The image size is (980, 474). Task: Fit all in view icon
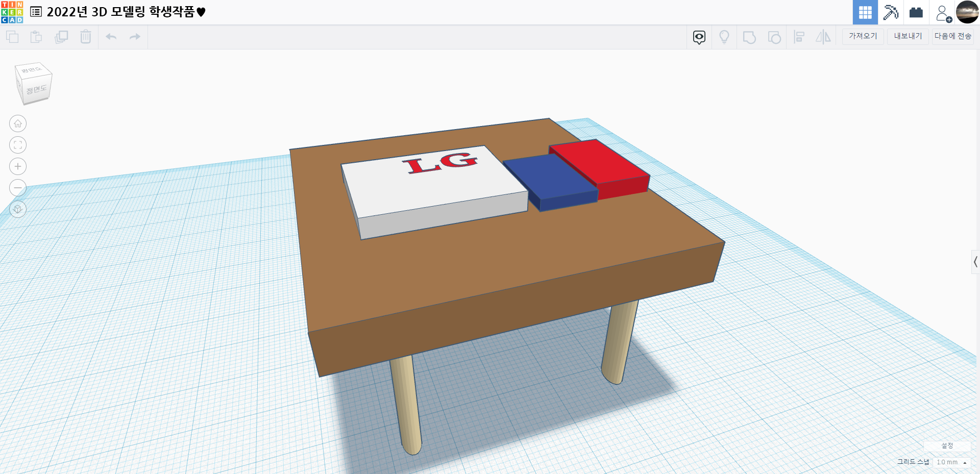pyautogui.click(x=18, y=145)
